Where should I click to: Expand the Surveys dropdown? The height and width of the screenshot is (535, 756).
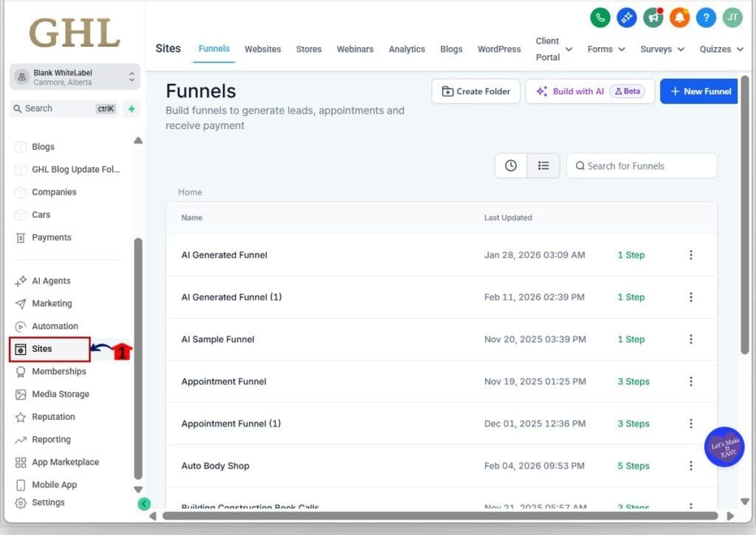(x=662, y=49)
